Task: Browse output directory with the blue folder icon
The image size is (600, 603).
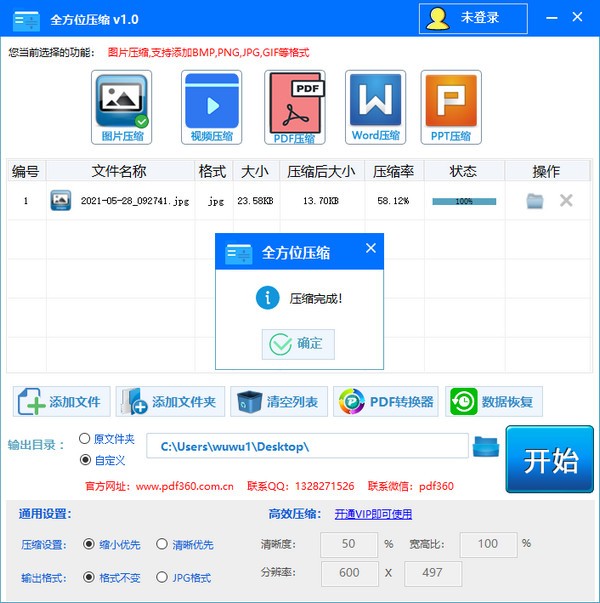Action: (485, 446)
